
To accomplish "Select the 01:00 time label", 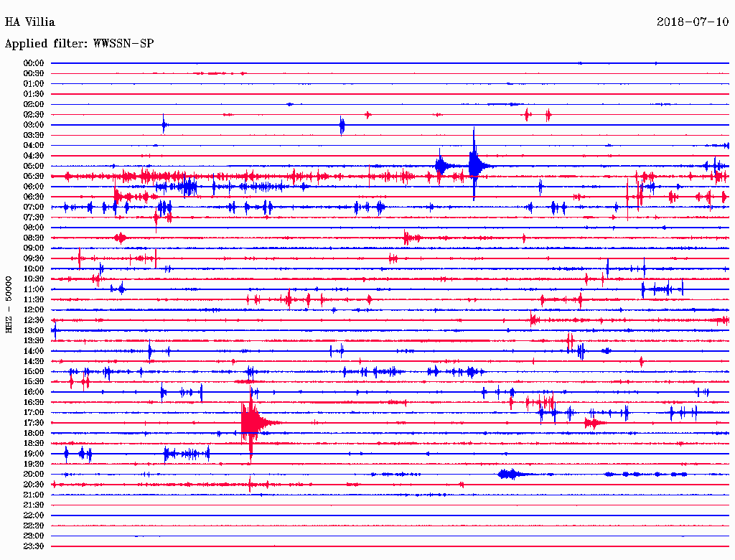I will [34, 83].
